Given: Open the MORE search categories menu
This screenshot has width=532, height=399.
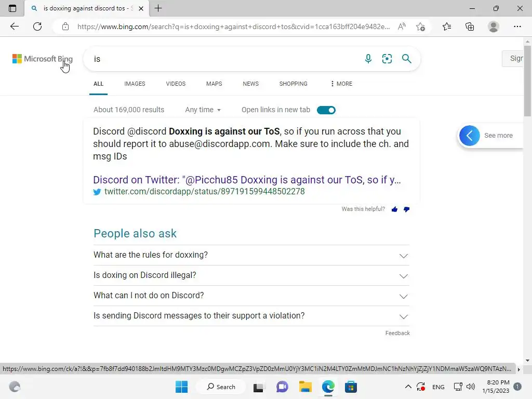Looking at the screenshot, I should 341,84.
